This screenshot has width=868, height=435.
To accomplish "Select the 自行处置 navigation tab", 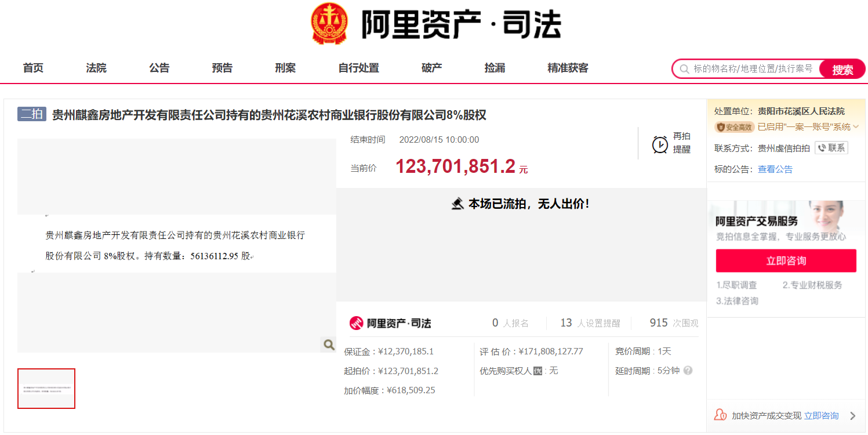I will [359, 68].
